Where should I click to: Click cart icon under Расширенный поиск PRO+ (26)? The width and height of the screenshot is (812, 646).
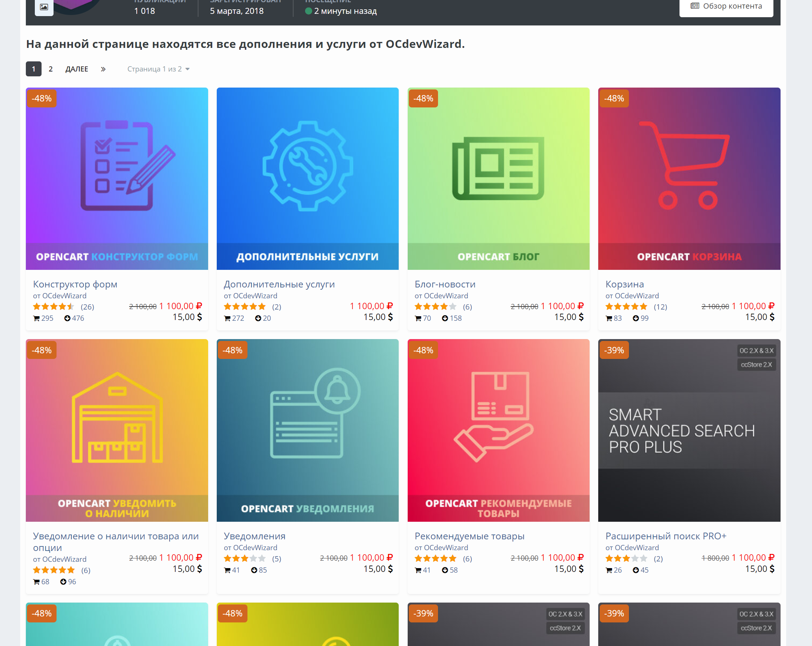pyautogui.click(x=609, y=570)
